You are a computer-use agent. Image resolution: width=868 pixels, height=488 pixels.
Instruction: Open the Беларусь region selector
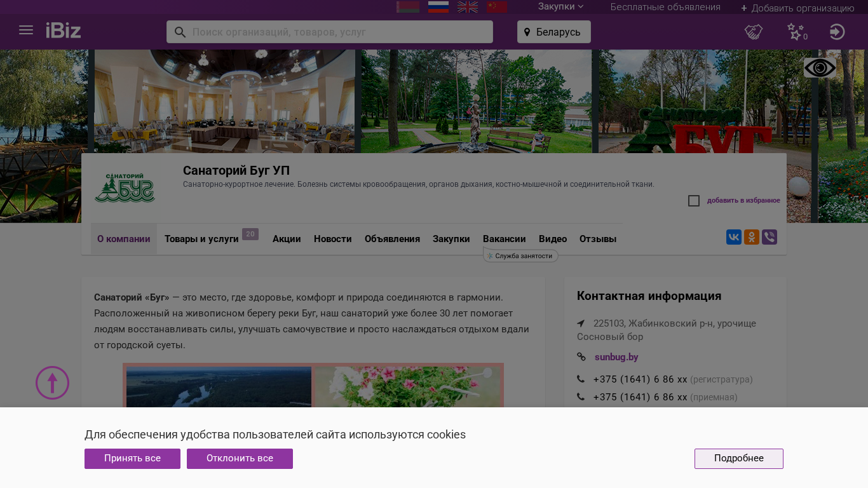pyautogui.click(x=553, y=32)
